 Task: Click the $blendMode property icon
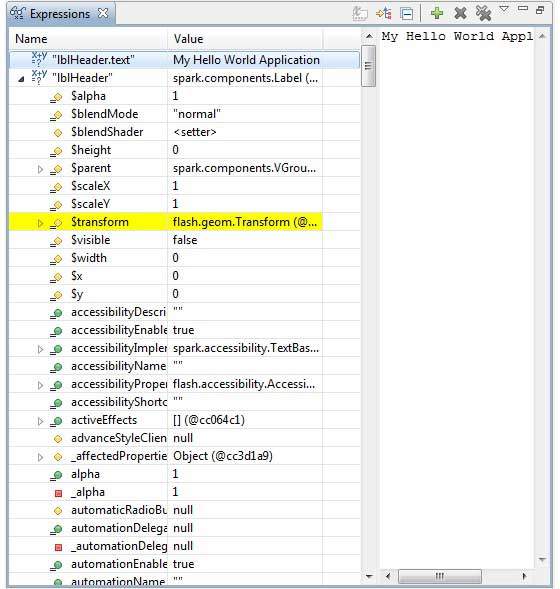pos(56,115)
